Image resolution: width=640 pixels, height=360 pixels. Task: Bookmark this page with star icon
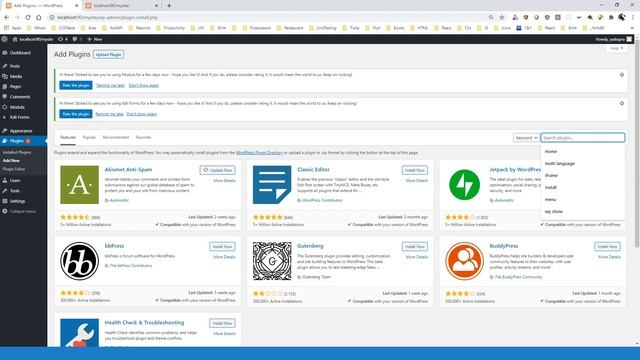(502, 18)
